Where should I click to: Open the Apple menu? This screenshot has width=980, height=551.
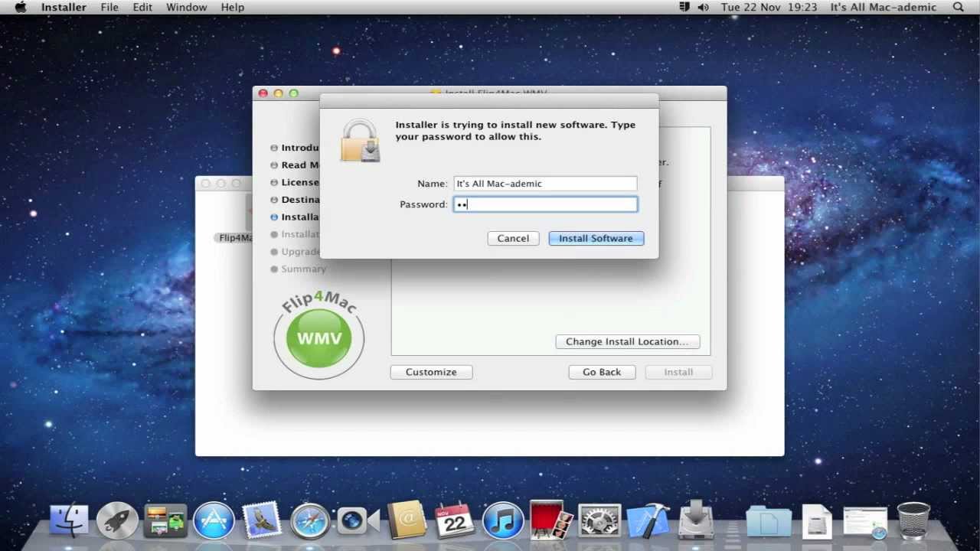[21, 7]
